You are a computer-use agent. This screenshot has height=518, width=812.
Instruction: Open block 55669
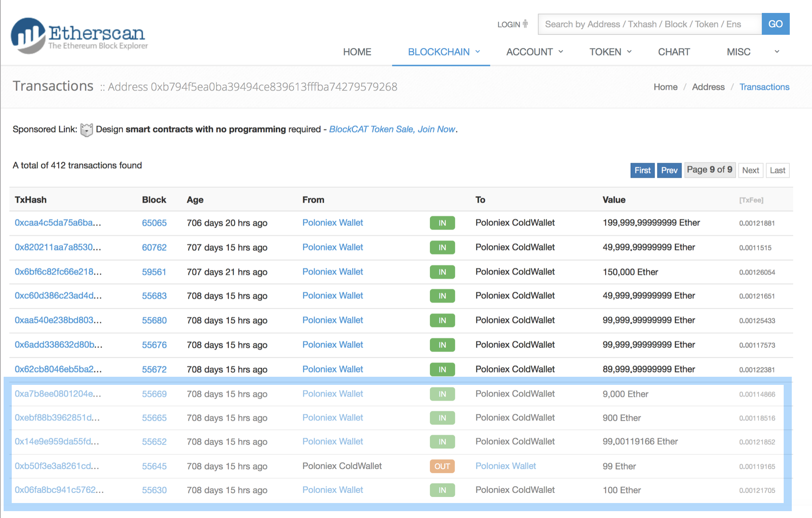click(x=154, y=394)
